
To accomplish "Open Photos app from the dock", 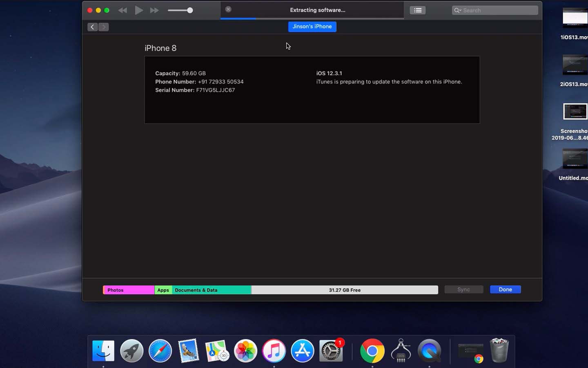I will pos(245,351).
